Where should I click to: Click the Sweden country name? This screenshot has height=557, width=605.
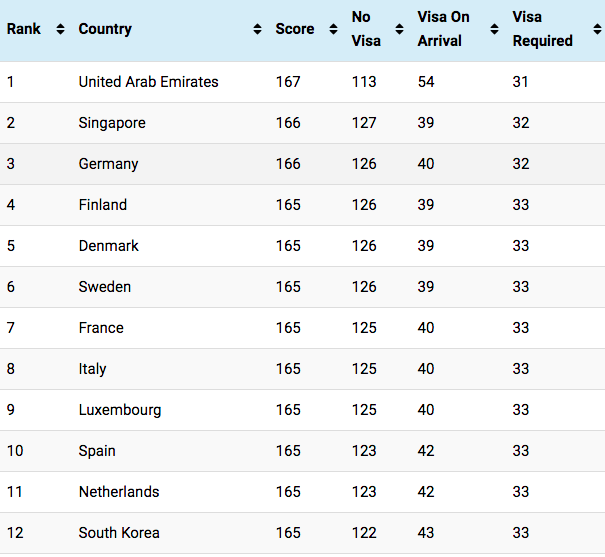click(105, 287)
